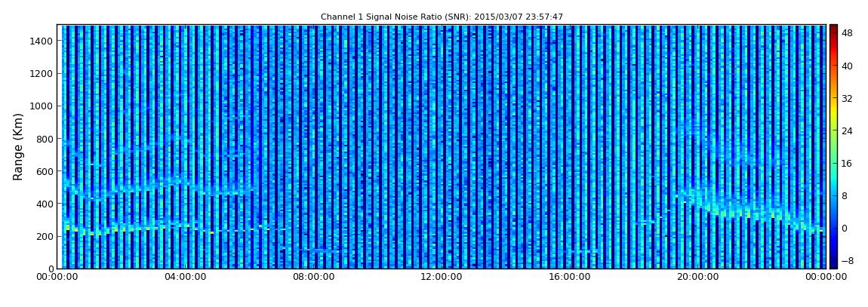Click the 1400 y-axis tick label
868x307 pixels.
(x=42, y=41)
